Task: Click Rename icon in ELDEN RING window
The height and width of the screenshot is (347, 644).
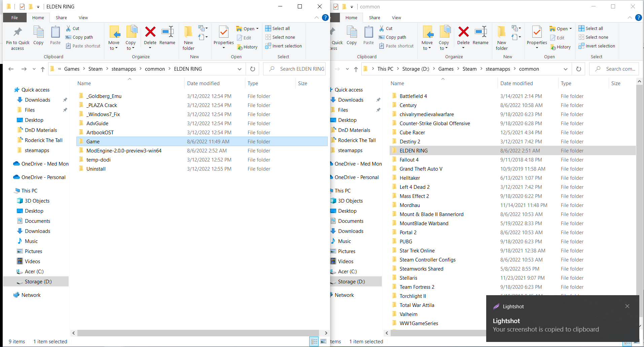Action: tap(167, 35)
